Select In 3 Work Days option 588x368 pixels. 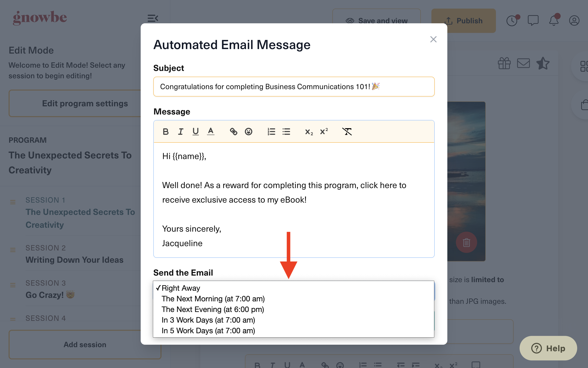click(294, 320)
